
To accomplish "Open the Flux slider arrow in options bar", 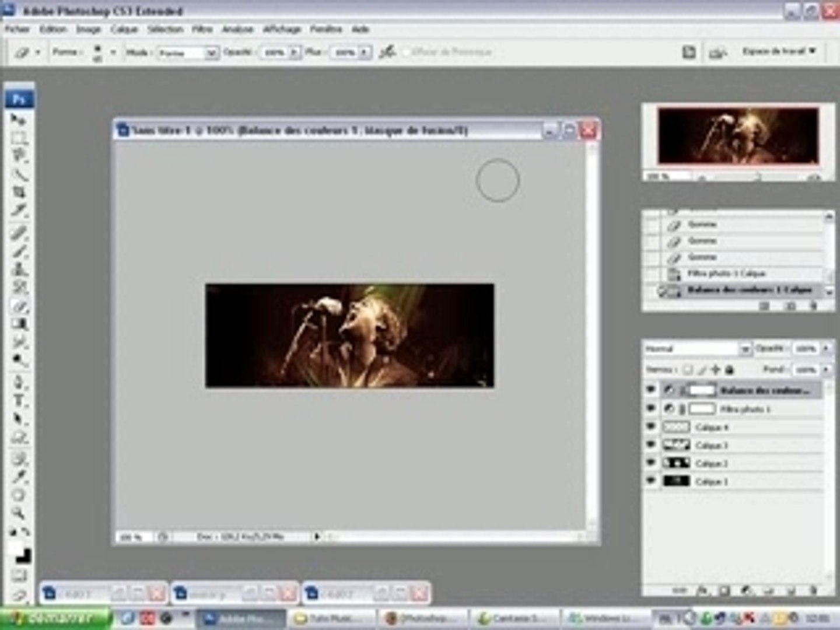I will (365, 52).
